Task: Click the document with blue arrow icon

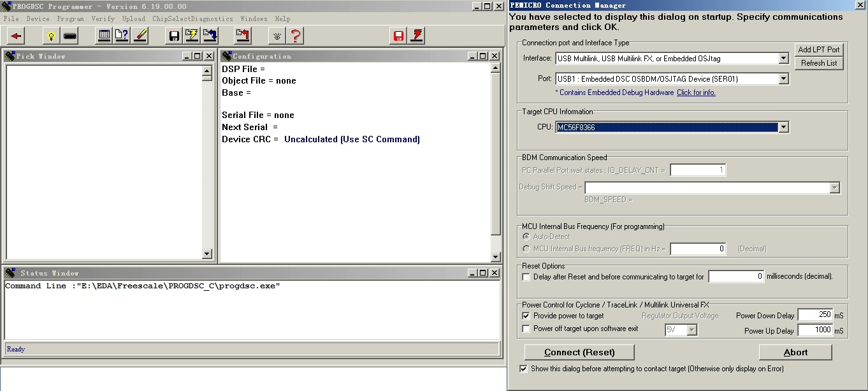Action: (x=209, y=36)
